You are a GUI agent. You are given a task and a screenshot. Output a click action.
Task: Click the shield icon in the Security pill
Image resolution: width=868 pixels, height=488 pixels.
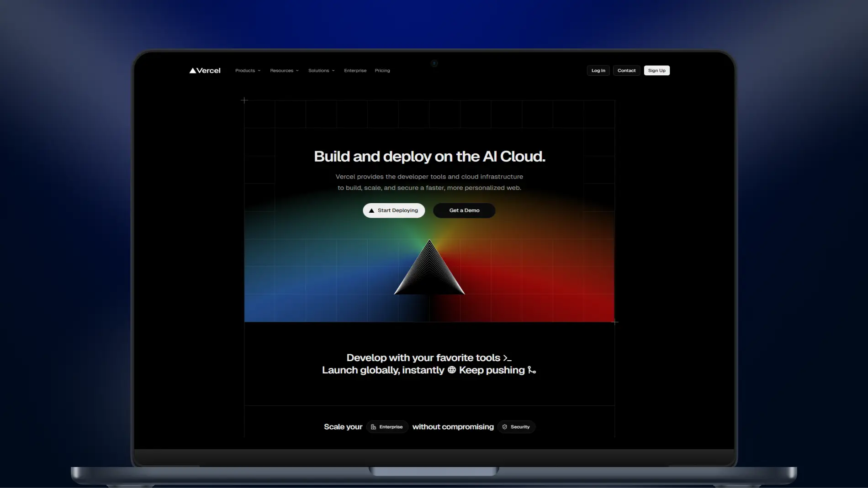505,427
